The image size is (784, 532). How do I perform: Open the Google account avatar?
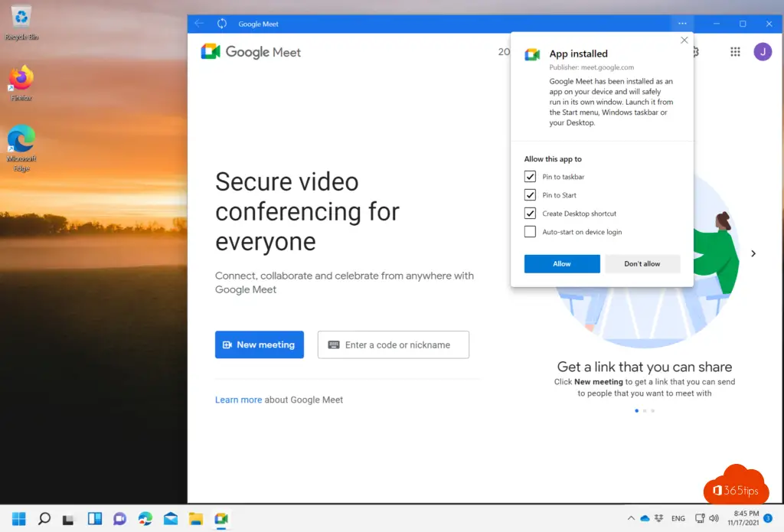tap(763, 52)
